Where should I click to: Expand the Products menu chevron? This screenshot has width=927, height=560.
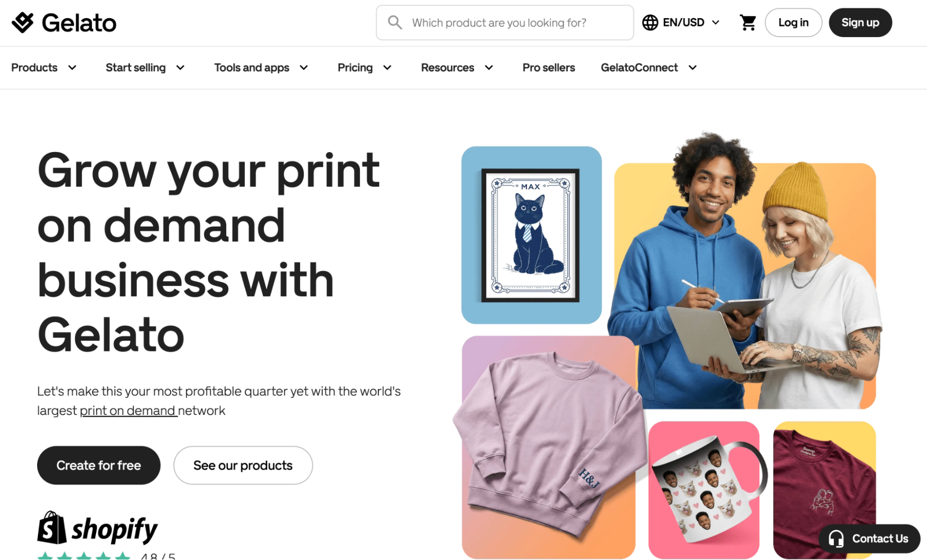point(72,68)
